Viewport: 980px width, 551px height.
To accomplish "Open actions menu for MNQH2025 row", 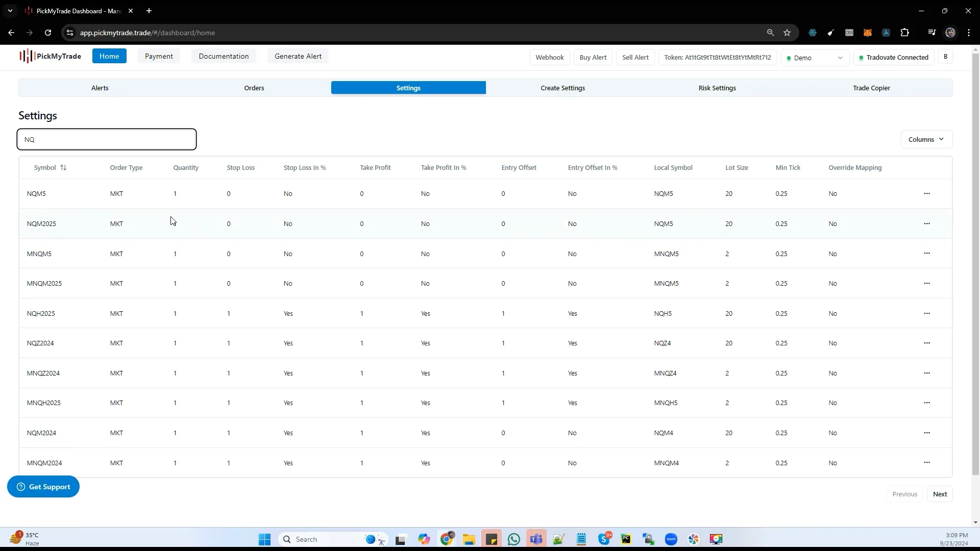I will pyautogui.click(x=927, y=403).
